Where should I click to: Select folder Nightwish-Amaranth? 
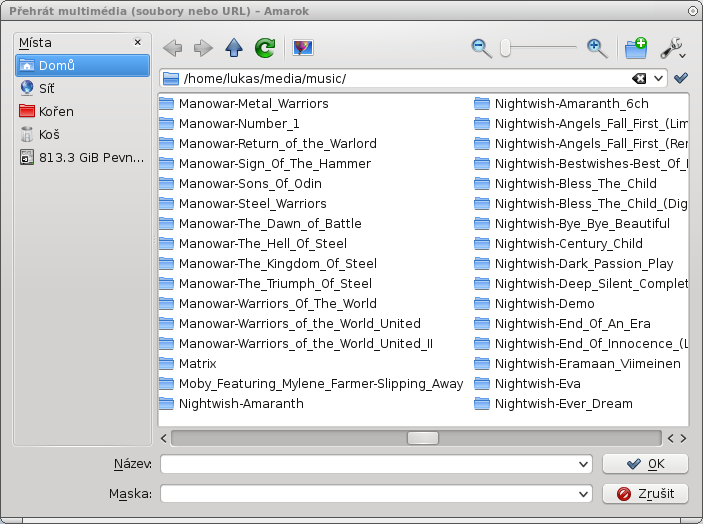[x=231, y=404]
